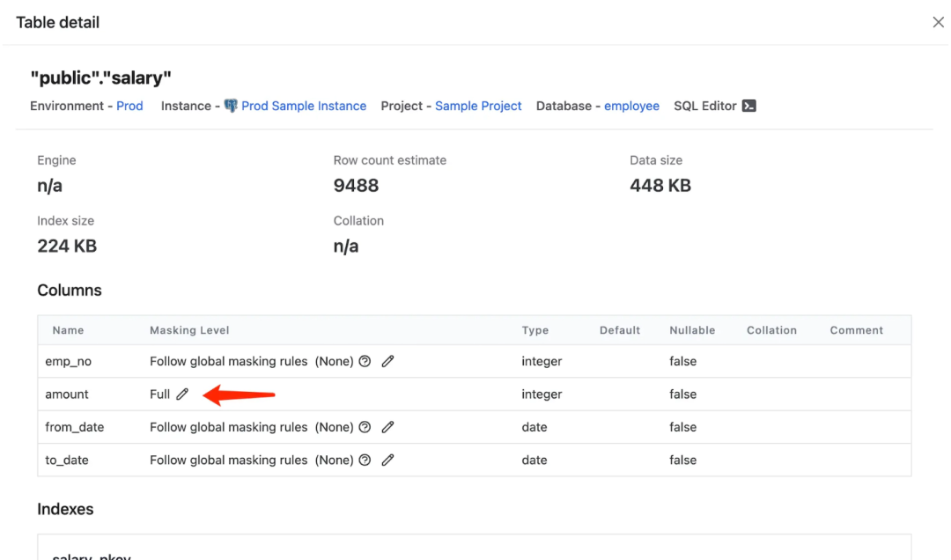This screenshot has width=951, height=560.
Task: Navigate to the employee database
Action: pos(631,106)
